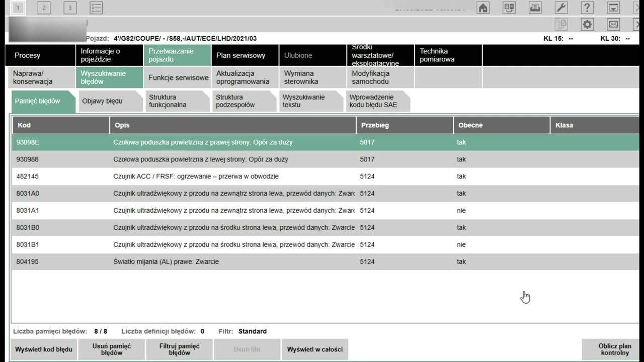644x362 pixels.
Task: Open Plan serwisowy menu
Action: [x=245, y=55]
